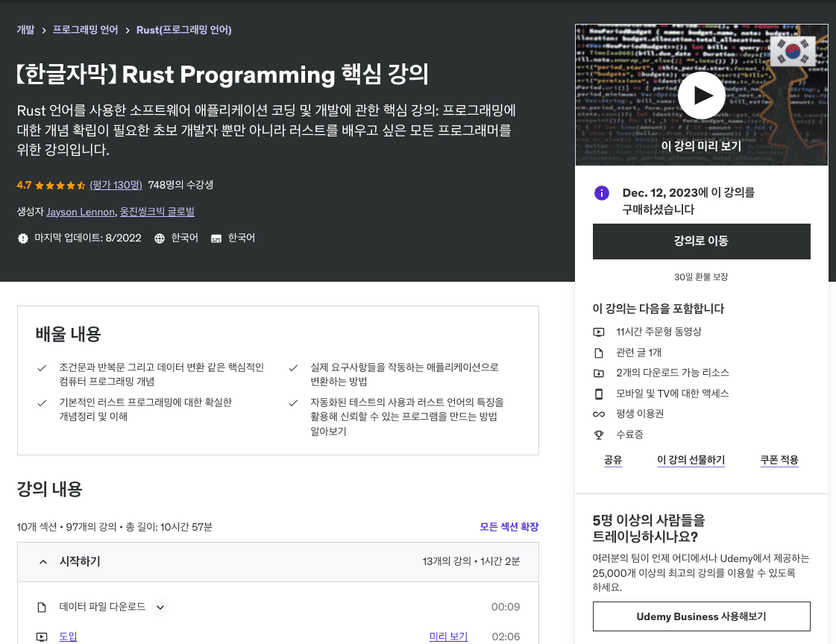The height and width of the screenshot is (644, 836).
Task: Click the certificate trophy icon
Action: (598, 435)
